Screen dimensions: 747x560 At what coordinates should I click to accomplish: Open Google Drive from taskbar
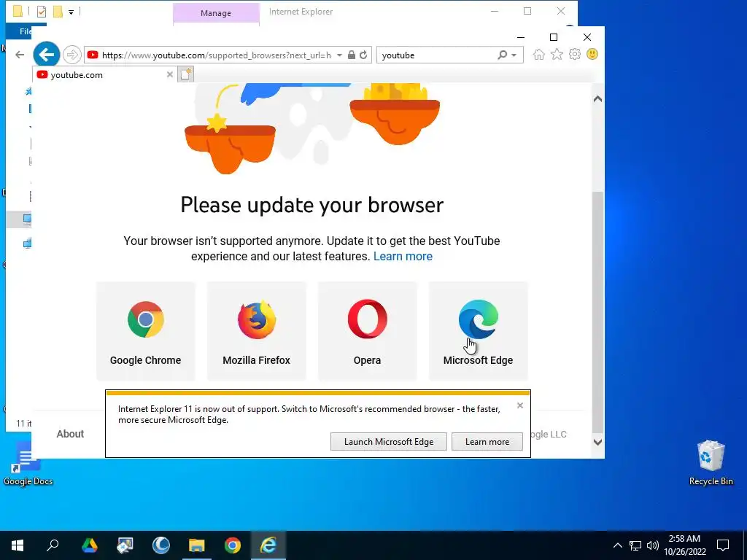89,545
